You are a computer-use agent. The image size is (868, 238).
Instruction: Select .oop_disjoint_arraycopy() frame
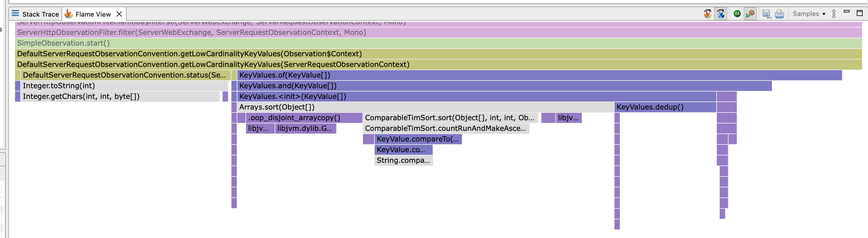click(304, 118)
